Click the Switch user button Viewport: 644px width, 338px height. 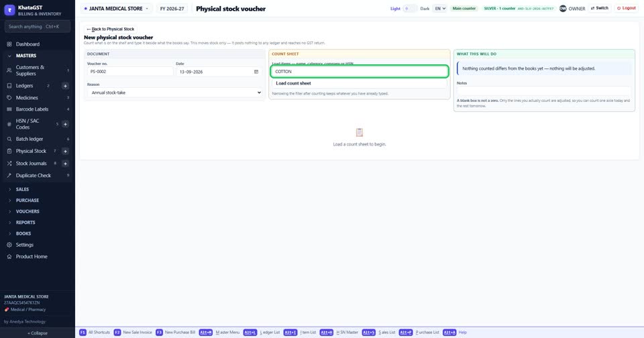click(600, 8)
